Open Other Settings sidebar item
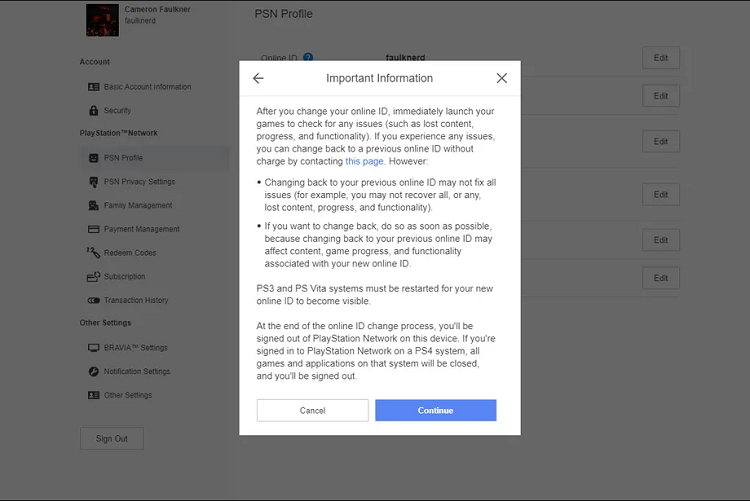The height and width of the screenshot is (501, 750). point(128,395)
